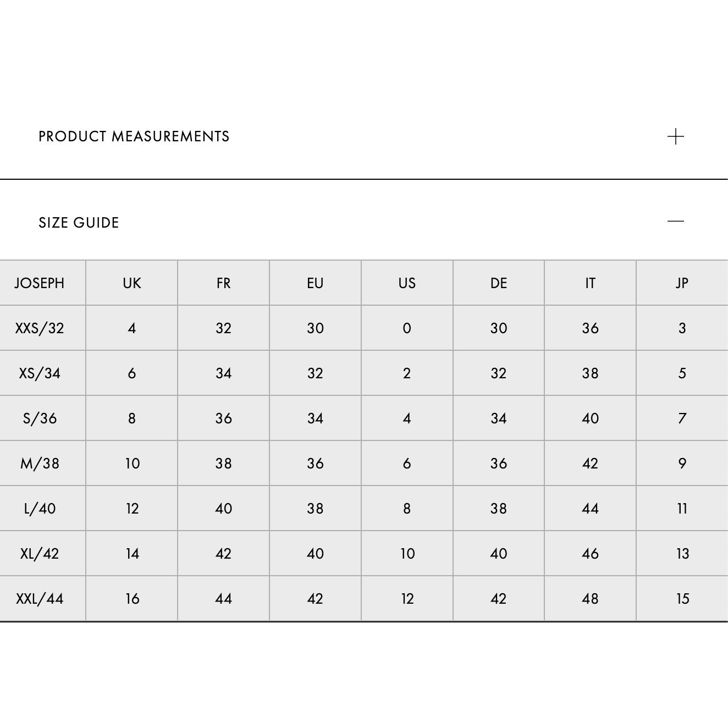Screen dimensions: 728x728
Task: Click the US column header
Action: pyautogui.click(x=407, y=283)
